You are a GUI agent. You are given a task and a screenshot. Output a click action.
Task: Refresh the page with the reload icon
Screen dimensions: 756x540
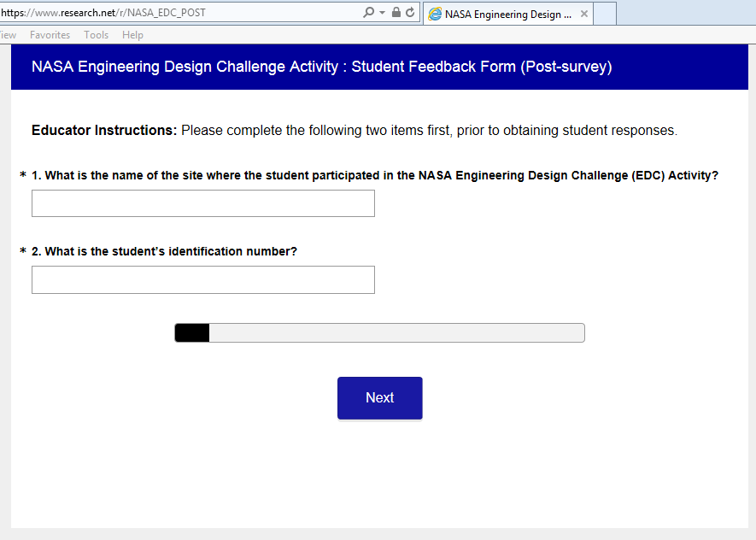(410, 13)
